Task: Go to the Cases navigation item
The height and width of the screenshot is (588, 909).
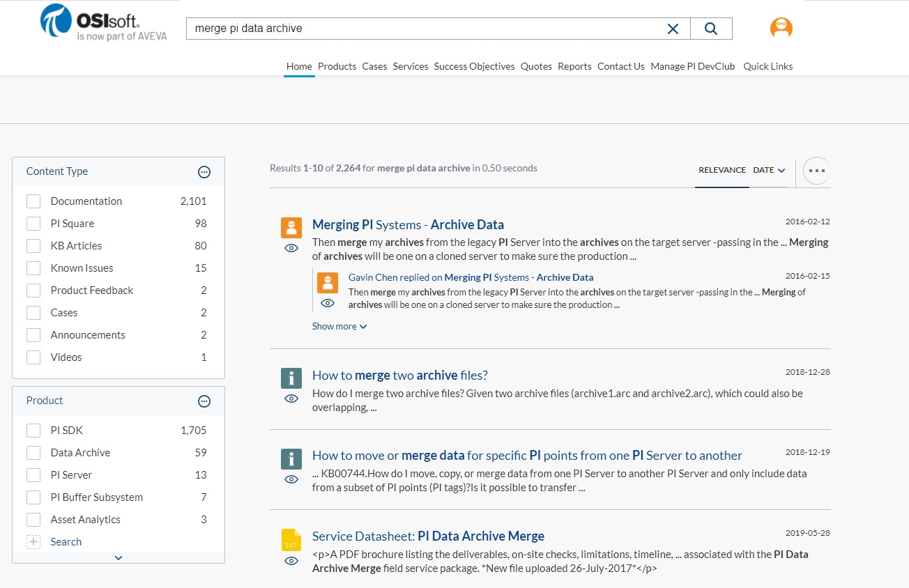Action: (x=374, y=66)
